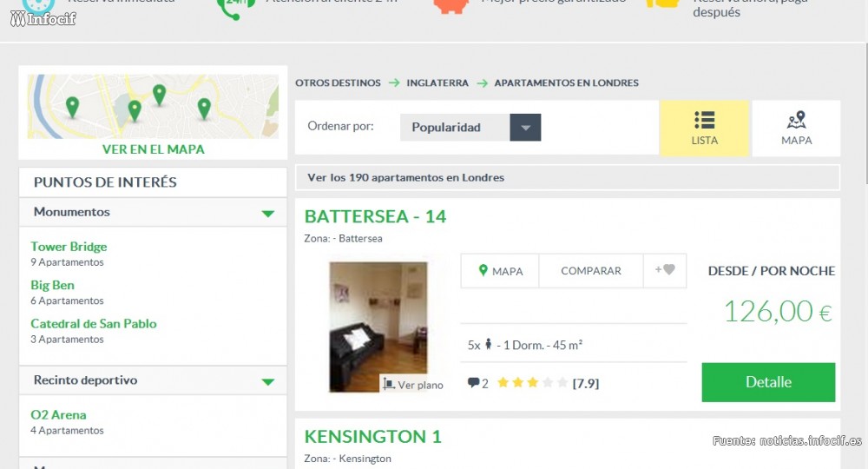Click the green location pin in MAPA button
868x469 pixels.
click(483, 271)
